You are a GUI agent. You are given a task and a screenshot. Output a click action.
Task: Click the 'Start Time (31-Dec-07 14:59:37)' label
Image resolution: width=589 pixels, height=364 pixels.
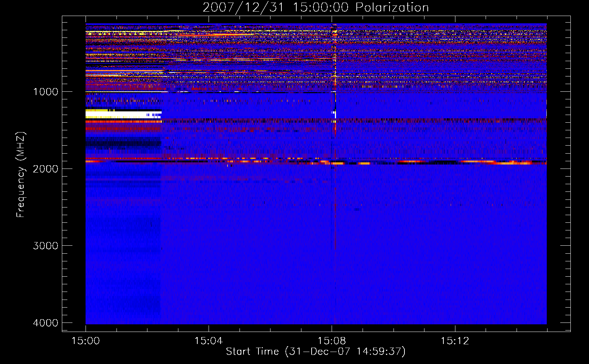click(x=316, y=352)
